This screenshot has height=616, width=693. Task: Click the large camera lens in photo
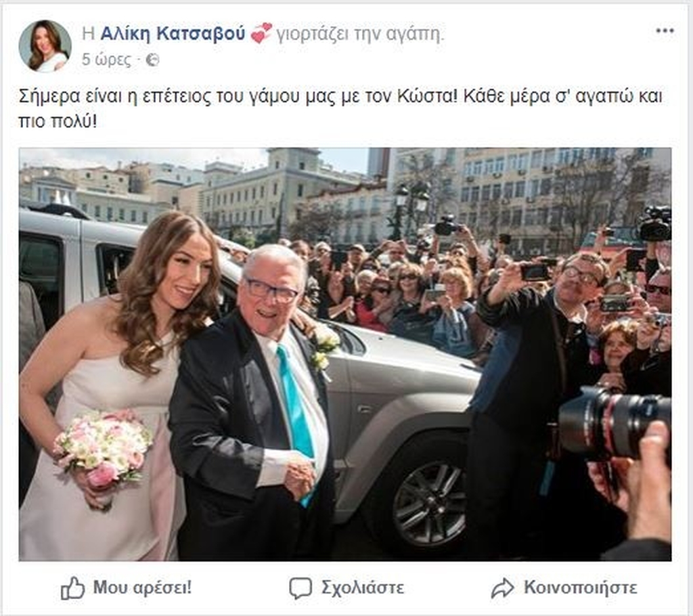613,422
